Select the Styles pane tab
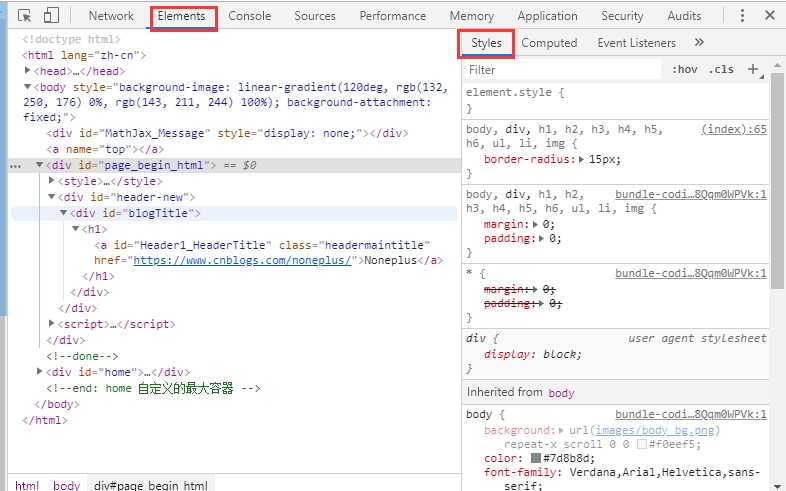786x491 pixels. (x=486, y=43)
